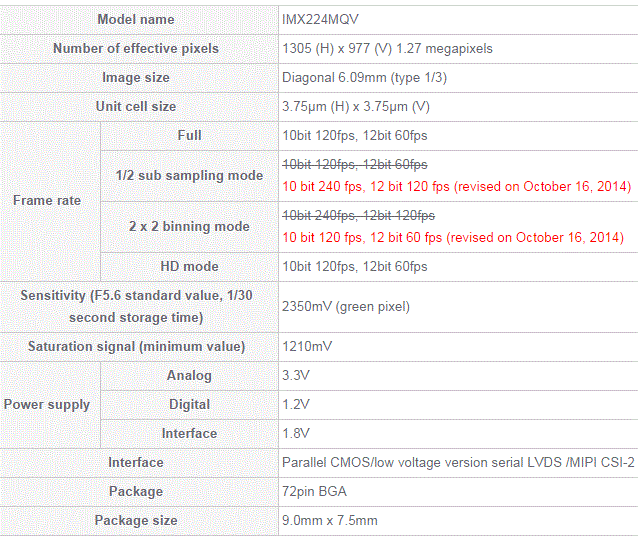Screen dimensions: 638x539
Task: Click the 2 x 2 binning mode label
Action: 189,226
